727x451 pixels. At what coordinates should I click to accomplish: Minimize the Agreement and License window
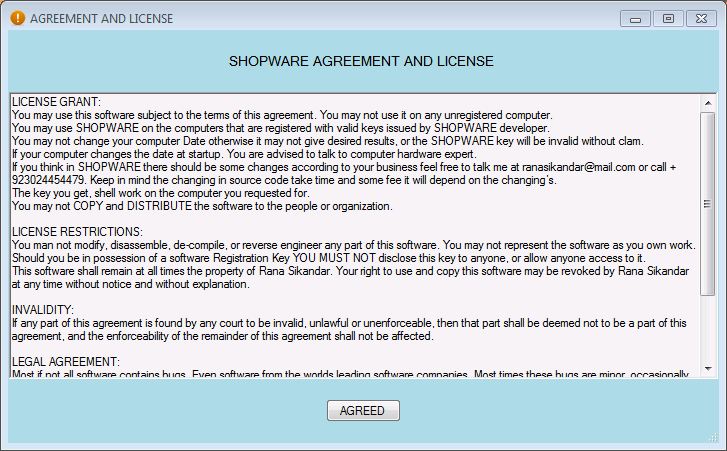[635, 19]
